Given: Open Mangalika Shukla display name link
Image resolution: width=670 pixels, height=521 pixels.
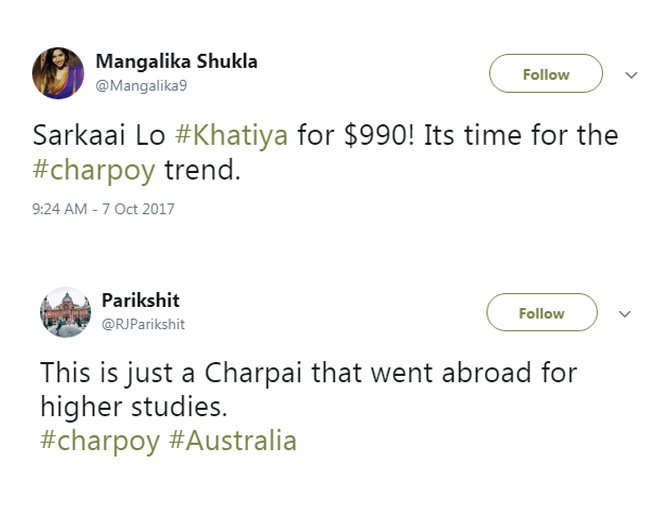Looking at the screenshot, I should (x=176, y=61).
